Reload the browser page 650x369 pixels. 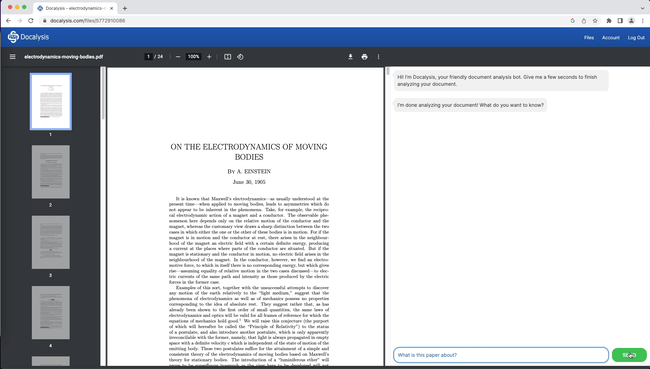tap(31, 20)
